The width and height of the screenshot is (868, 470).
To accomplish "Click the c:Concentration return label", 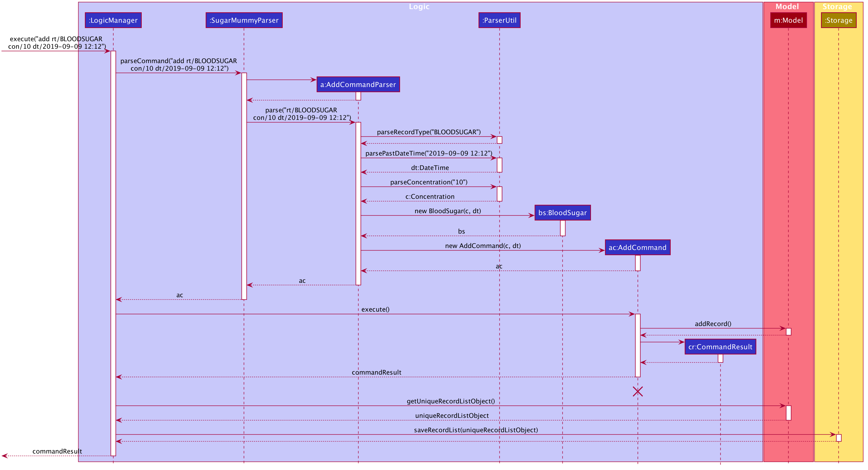I will click(430, 197).
